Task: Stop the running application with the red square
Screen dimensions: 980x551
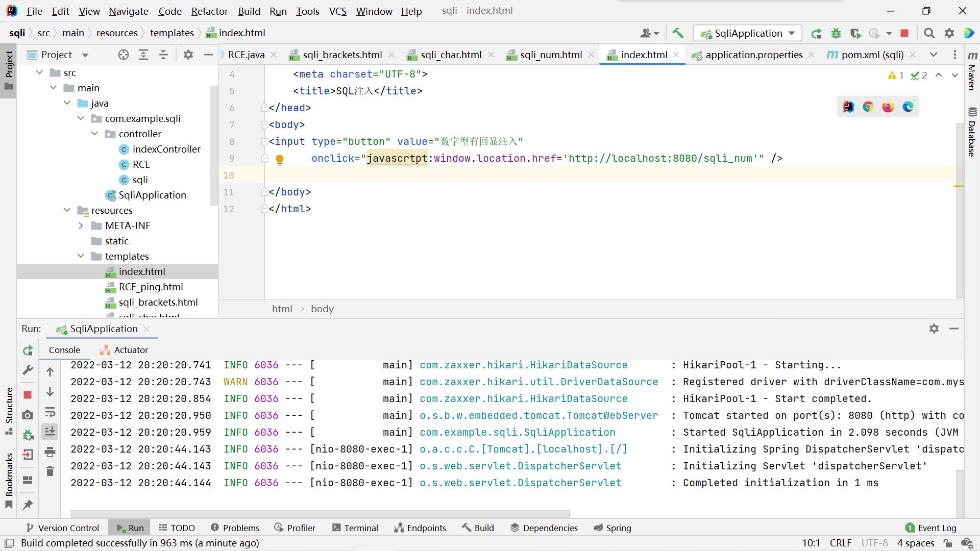Action: click(x=904, y=33)
